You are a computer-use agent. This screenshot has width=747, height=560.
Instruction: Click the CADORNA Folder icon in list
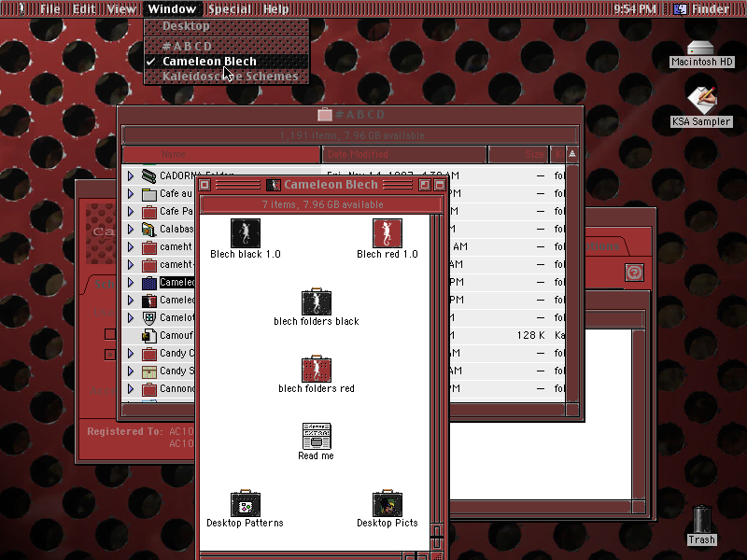pyautogui.click(x=149, y=175)
